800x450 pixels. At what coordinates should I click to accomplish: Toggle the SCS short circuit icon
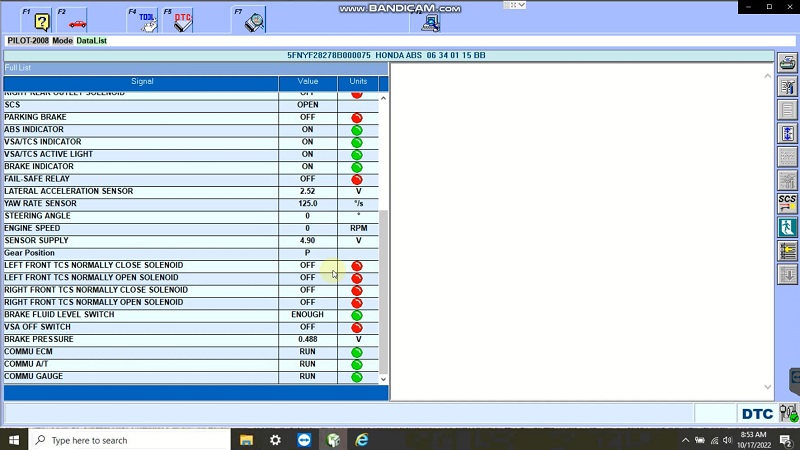pyautogui.click(x=787, y=204)
